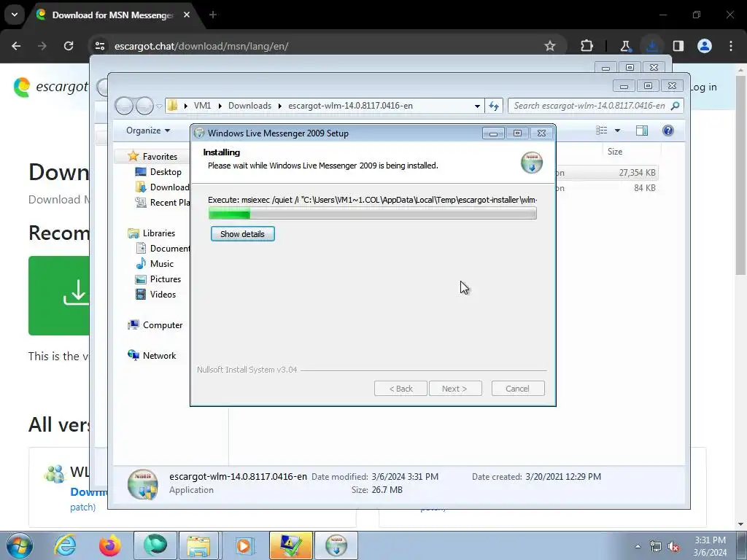Open Explorer recent pages dropdown arrow
Viewport: 747px width, 560px height.
pyautogui.click(x=159, y=106)
